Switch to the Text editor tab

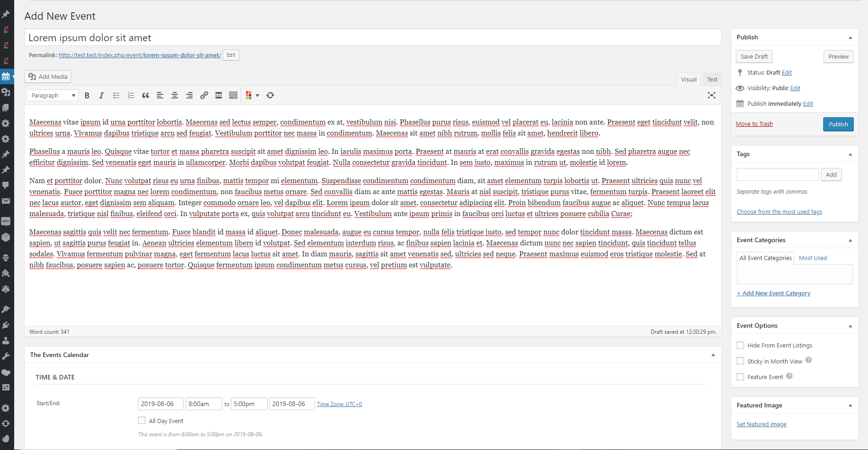click(x=712, y=79)
